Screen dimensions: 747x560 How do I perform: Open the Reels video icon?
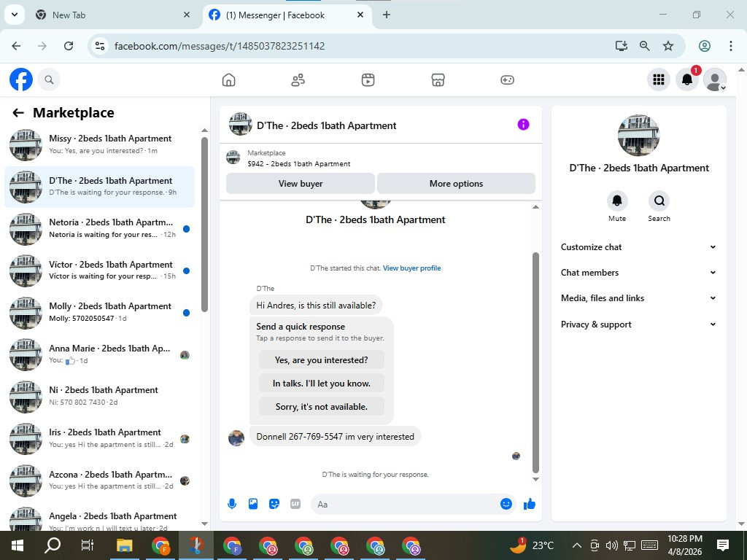coord(368,79)
